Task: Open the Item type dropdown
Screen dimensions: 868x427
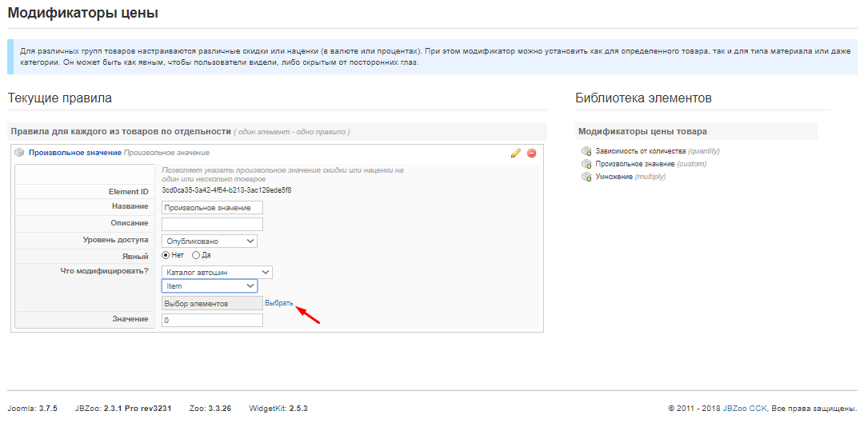Action: point(210,286)
